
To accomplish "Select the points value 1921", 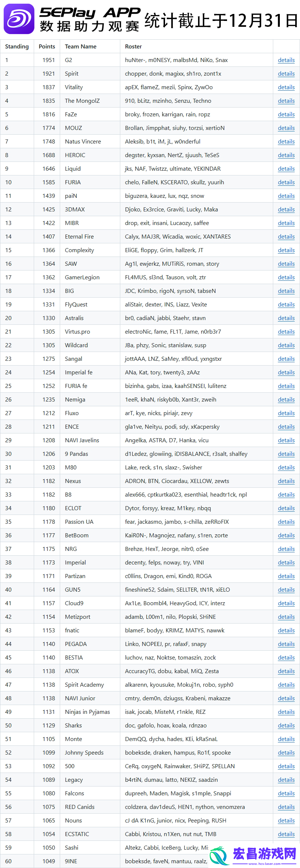I will click(49, 74).
